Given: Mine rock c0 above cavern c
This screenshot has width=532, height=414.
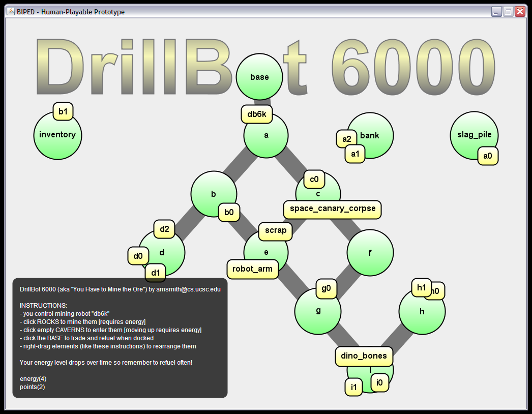Looking at the screenshot, I should [x=314, y=179].
